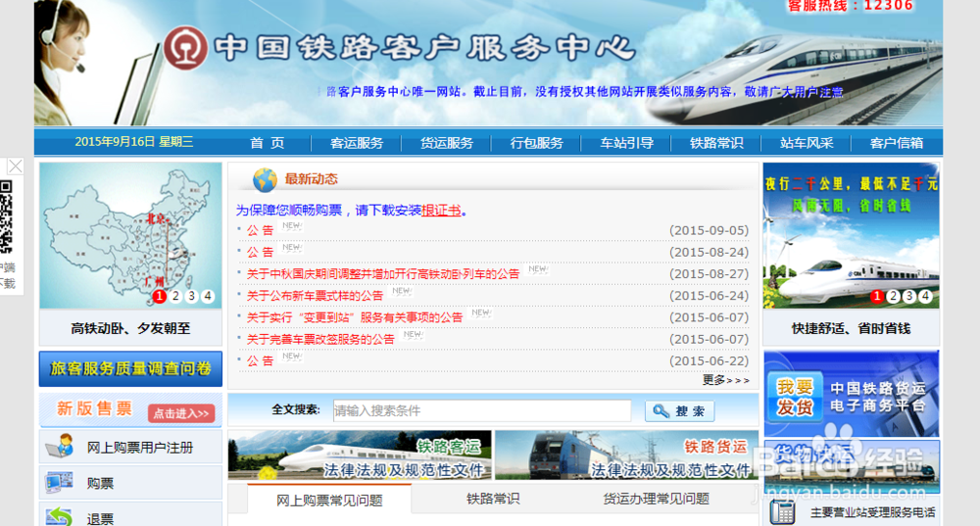Screen dimensions: 980x526
Task: Open the 货运服务 menu
Action: [446, 143]
